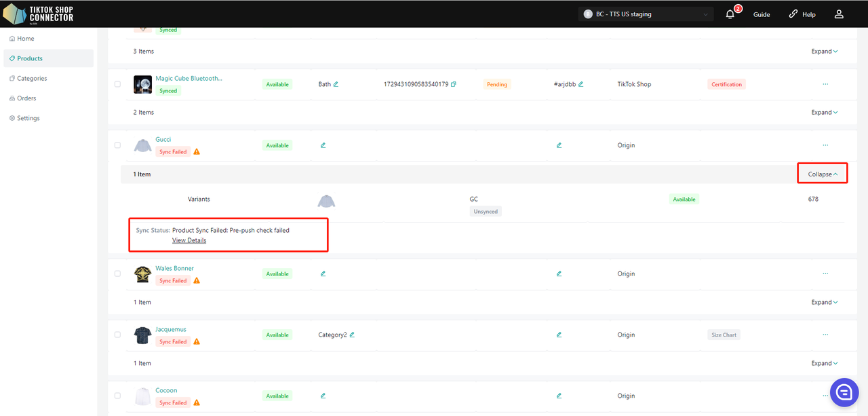868x416 pixels.
Task: Click the pencil icon left of Cocoon's Origin
Action: pos(559,396)
